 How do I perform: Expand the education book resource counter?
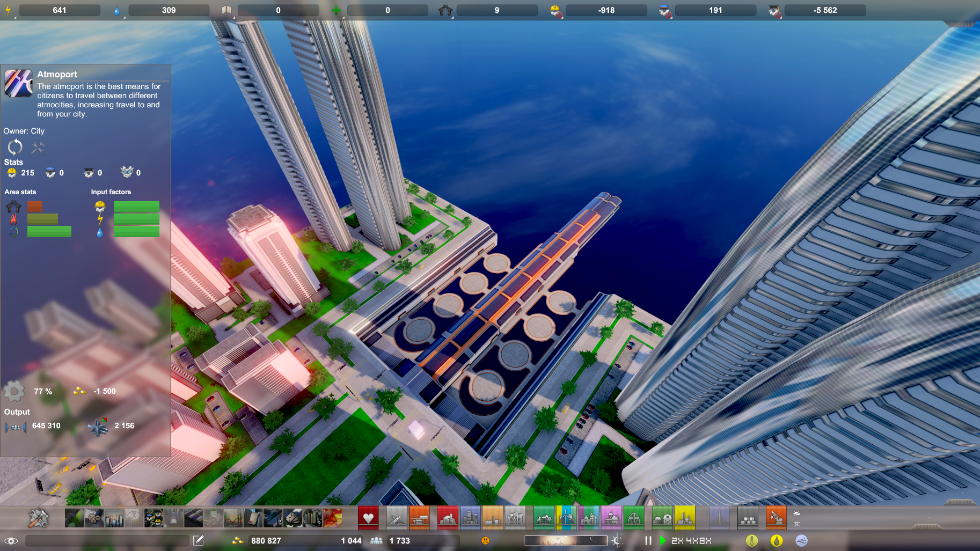pyautogui.click(x=227, y=10)
